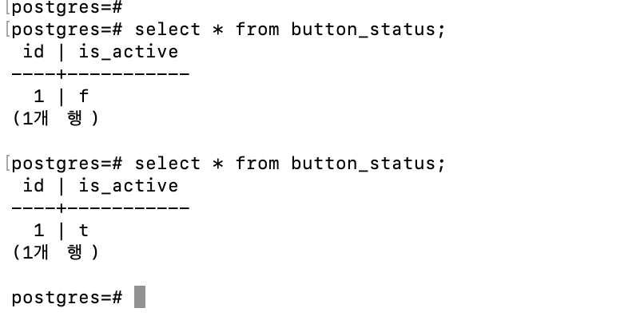
Task: Click the final empty postgres=# prompt at the bottom
Action: (67, 298)
